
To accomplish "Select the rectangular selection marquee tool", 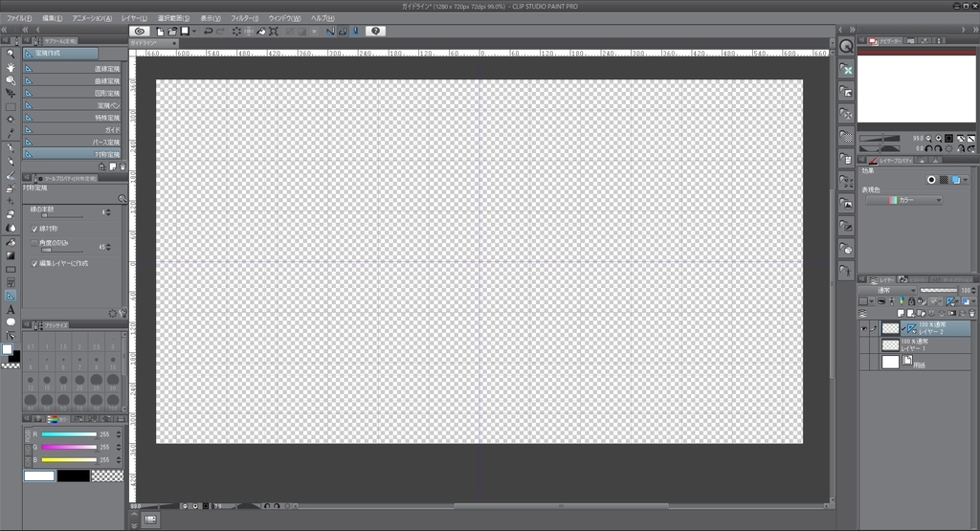I will [x=11, y=107].
